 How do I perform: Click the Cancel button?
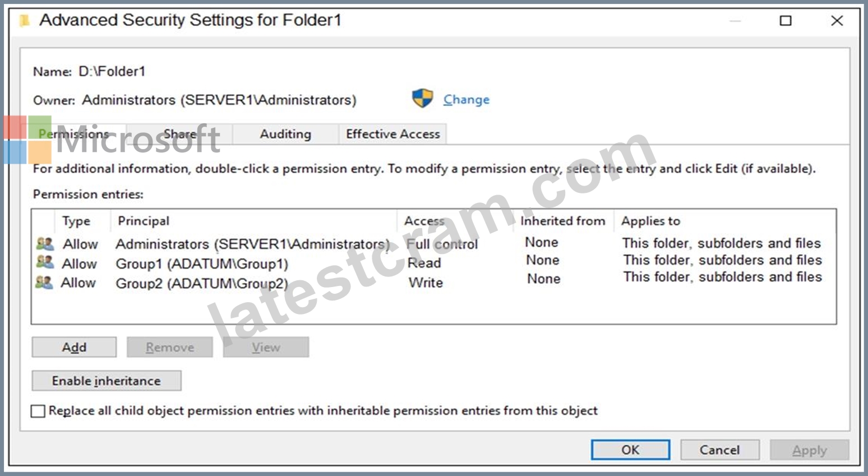tap(719, 450)
